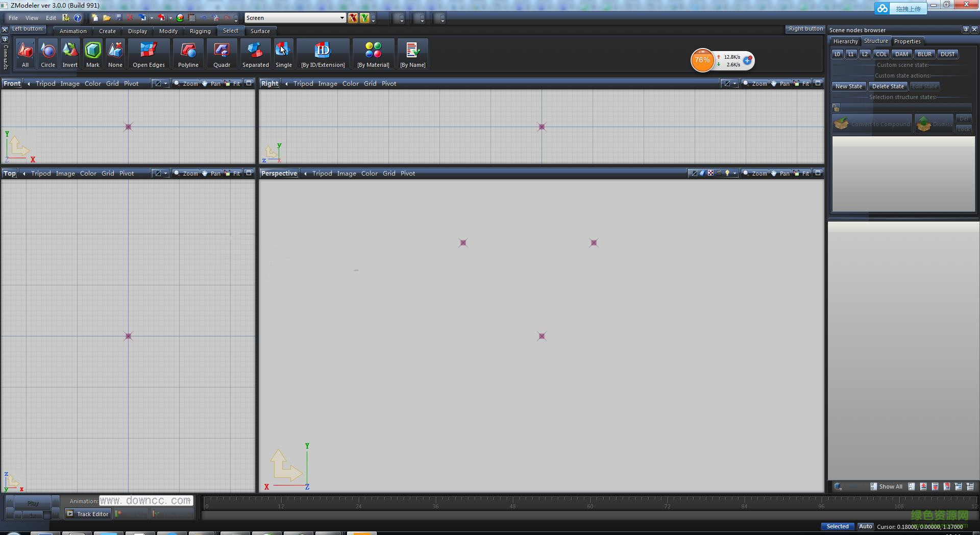The height and width of the screenshot is (535, 980).
Task: Open the By ID/Extension selector
Action: [323, 54]
